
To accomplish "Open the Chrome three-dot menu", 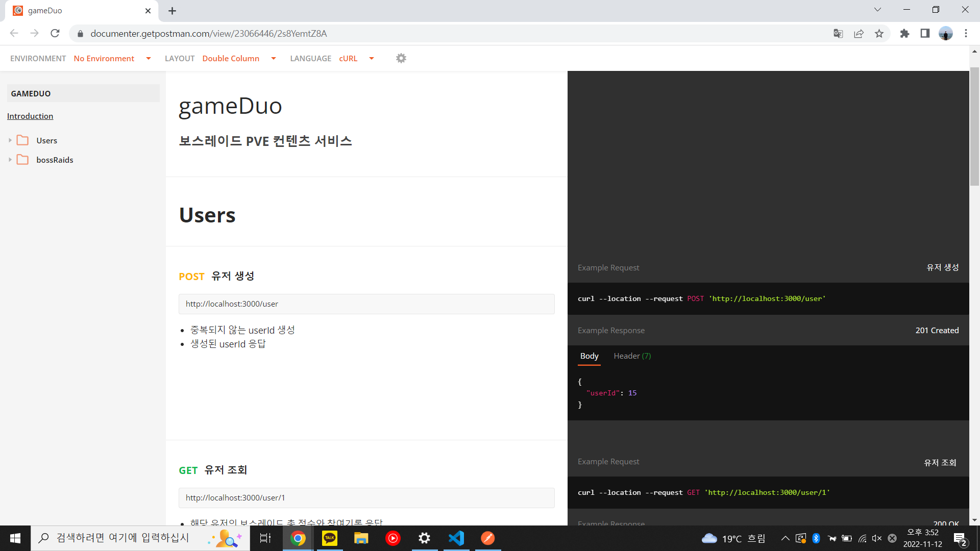I will point(966,34).
